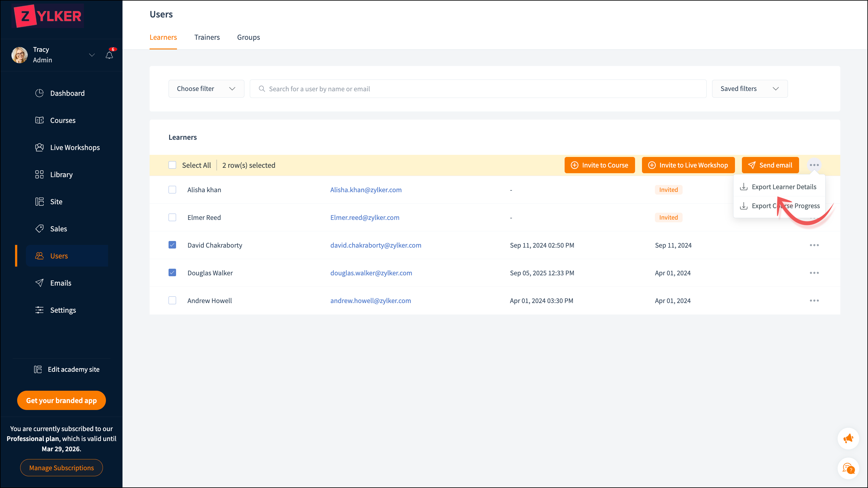Expand the Tracy Admin profile chevron

pyautogui.click(x=92, y=55)
